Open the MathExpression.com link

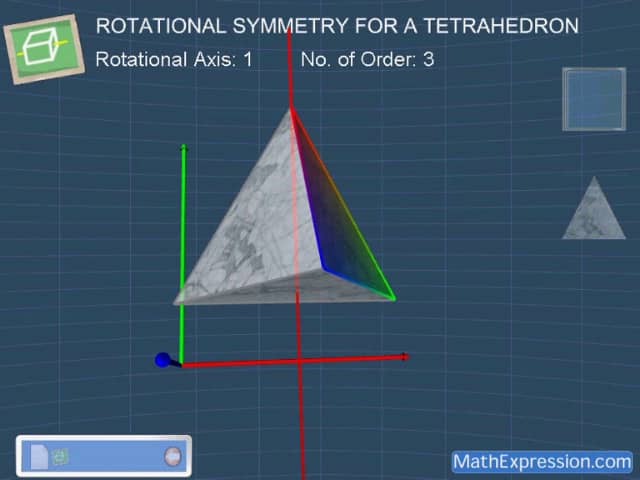pos(542,462)
